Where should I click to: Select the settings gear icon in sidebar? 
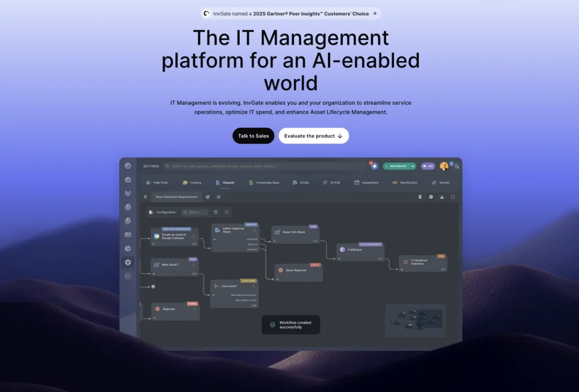tap(128, 262)
